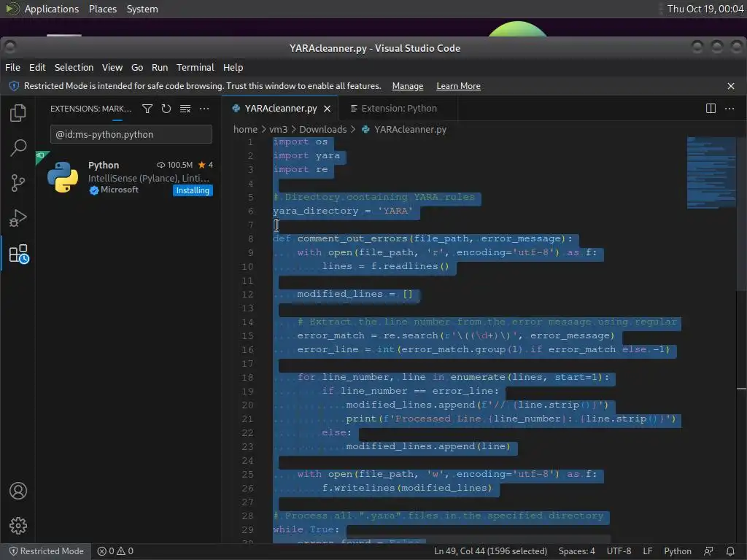
Task: Open Extensions view icon
Action: pyautogui.click(x=19, y=254)
